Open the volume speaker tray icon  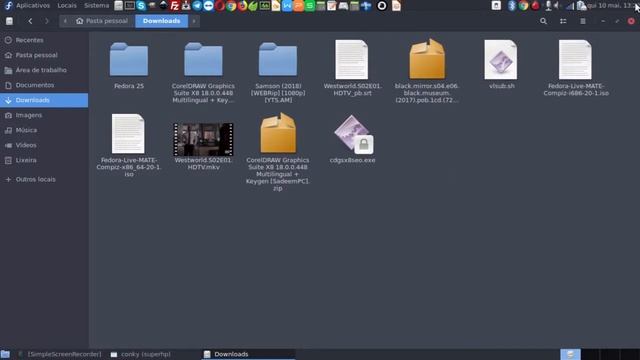[x=557, y=6]
